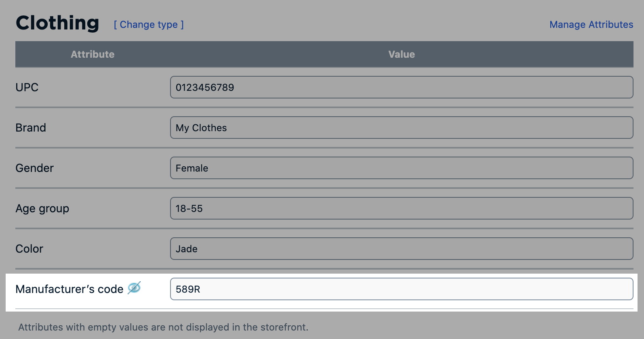Click the Gender attribute label

[34, 168]
